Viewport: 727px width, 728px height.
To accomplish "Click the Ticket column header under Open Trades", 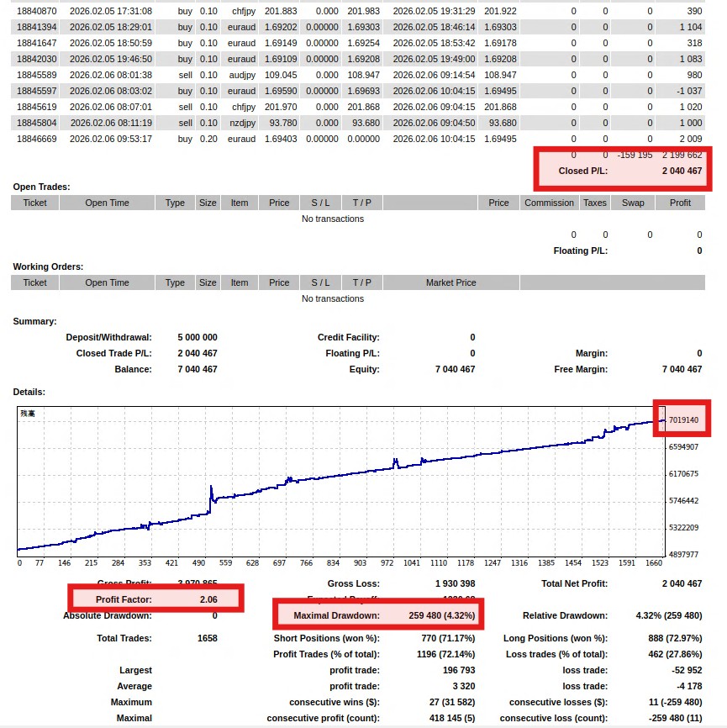I will coord(35,203).
